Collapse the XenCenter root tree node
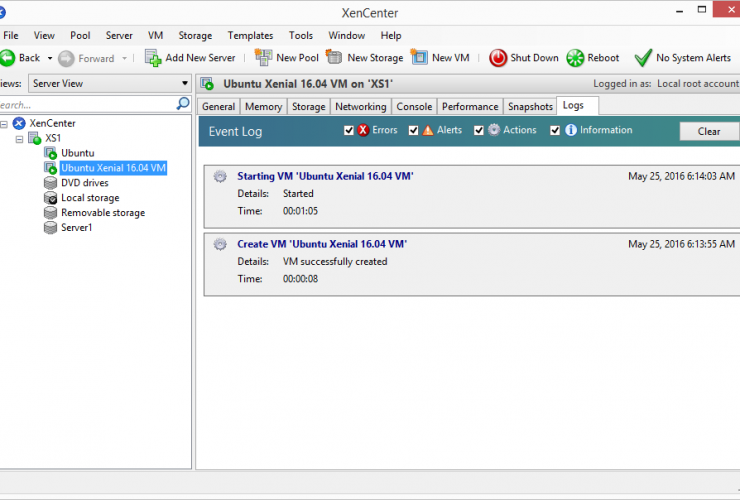 [5, 123]
